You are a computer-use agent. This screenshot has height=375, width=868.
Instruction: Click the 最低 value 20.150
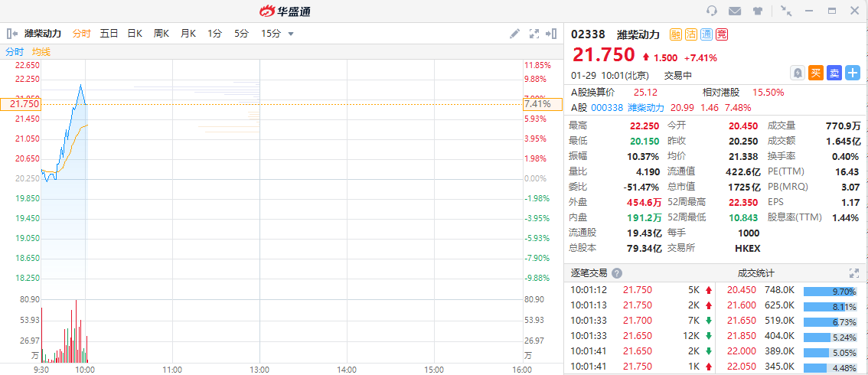[644, 142]
